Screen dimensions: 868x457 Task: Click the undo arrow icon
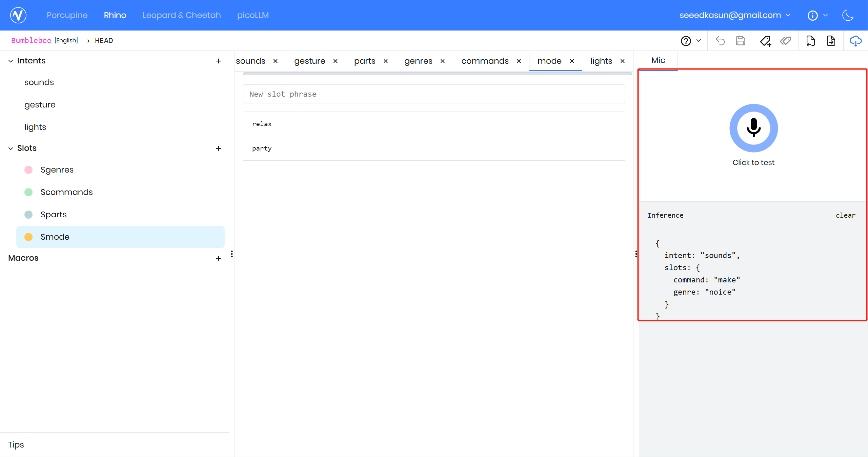pos(720,41)
